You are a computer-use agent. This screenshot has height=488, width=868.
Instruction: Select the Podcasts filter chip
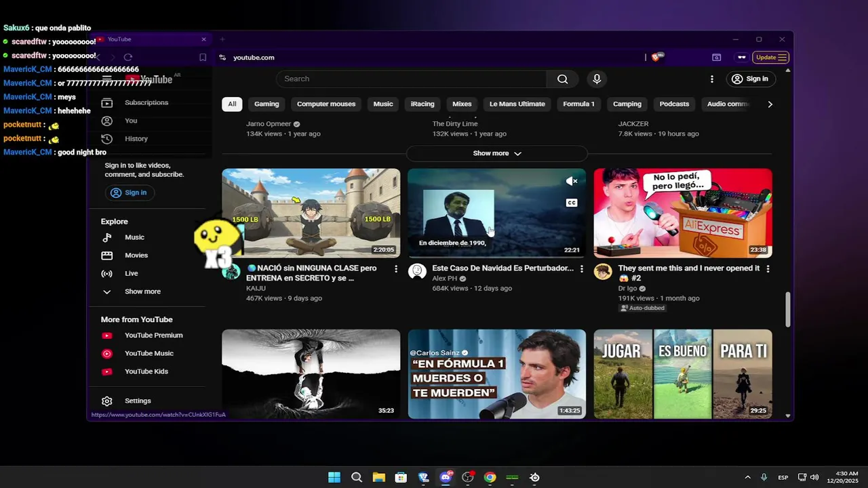(x=674, y=104)
